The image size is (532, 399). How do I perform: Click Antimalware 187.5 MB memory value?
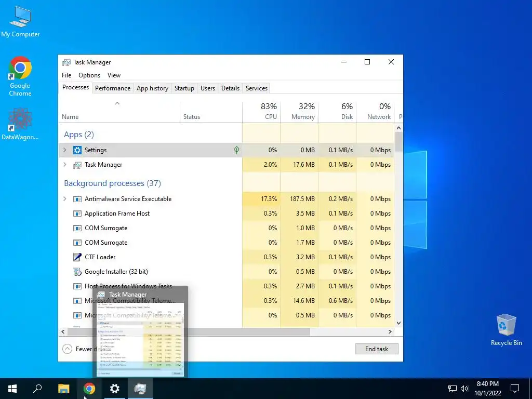(x=299, y=199)
